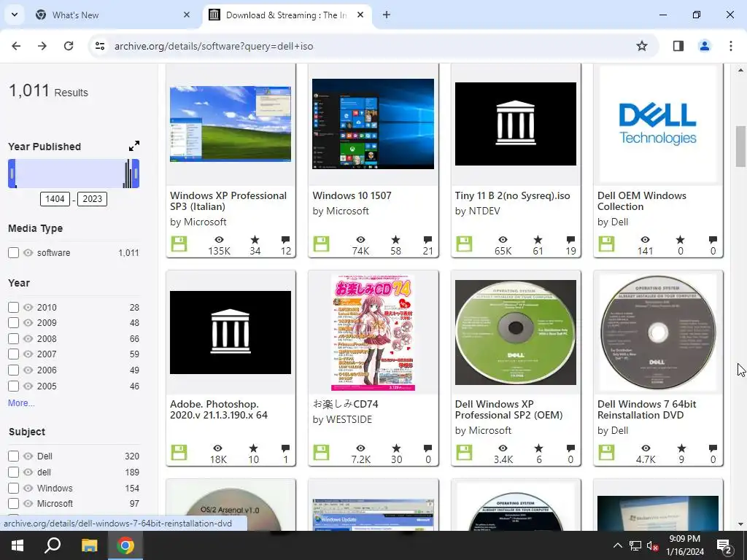Hide year 2010 with its eye icon

pyautogui.click(x=28, y=308)
